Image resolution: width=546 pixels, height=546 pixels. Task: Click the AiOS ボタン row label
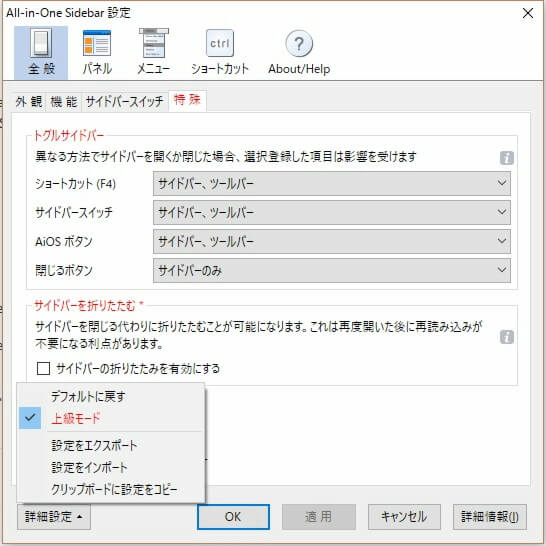(64, 241)
